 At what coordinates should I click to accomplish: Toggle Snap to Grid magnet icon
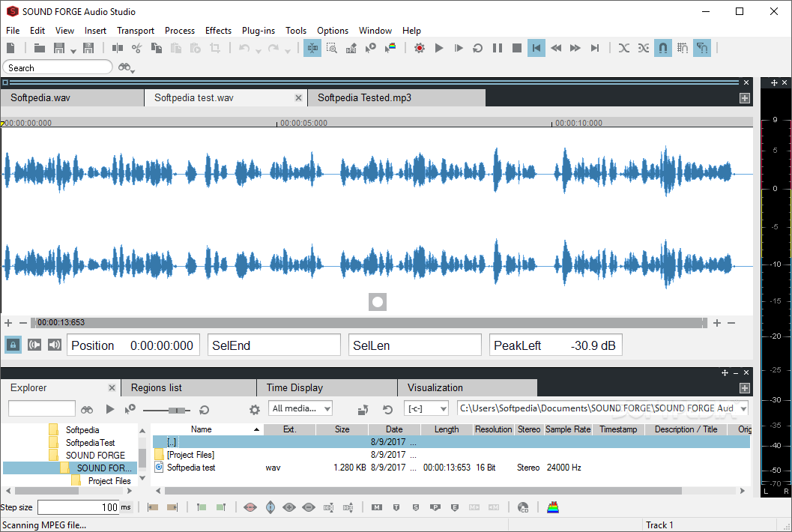[683, 48]
